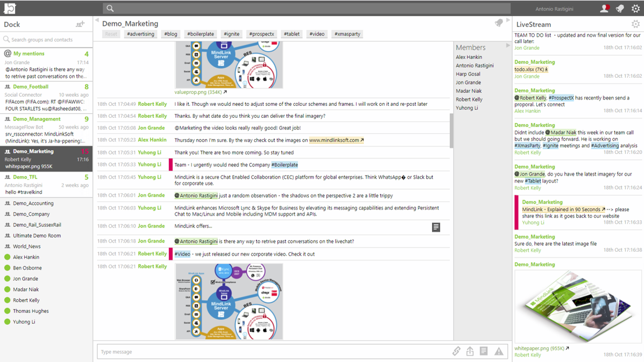
Task: Open the story composer icon in message box
Action: 484,351
